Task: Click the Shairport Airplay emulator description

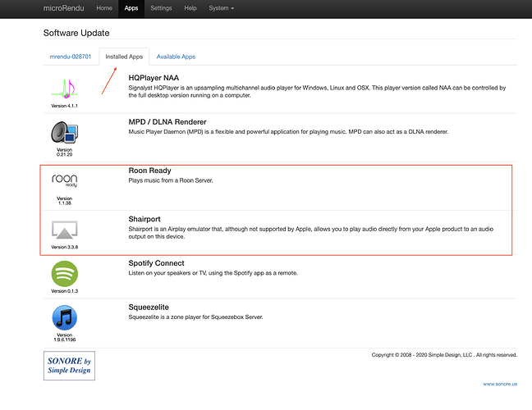Action: [311, 233]
